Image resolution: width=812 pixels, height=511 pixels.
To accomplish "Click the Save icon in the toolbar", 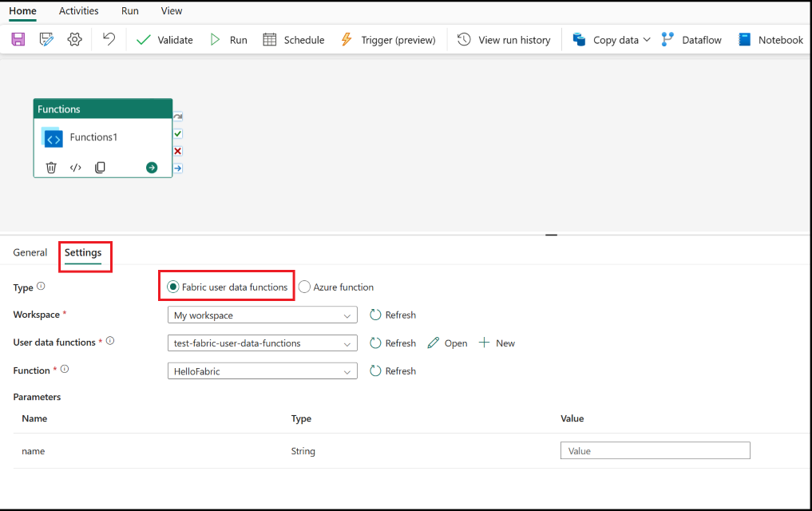I will (x=18, y=39).
